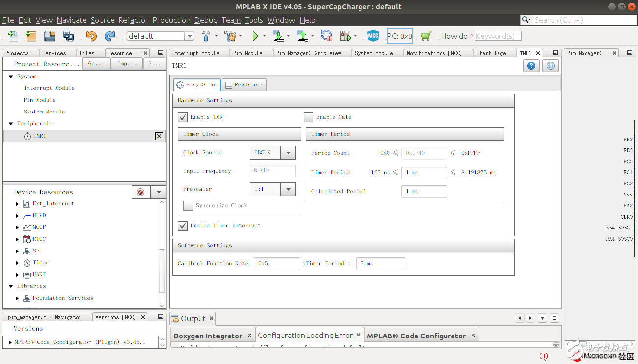This screenshot has width=638, height=364.
Task: Click the Save All toolbar icon
Action: [x=68, y=36]
